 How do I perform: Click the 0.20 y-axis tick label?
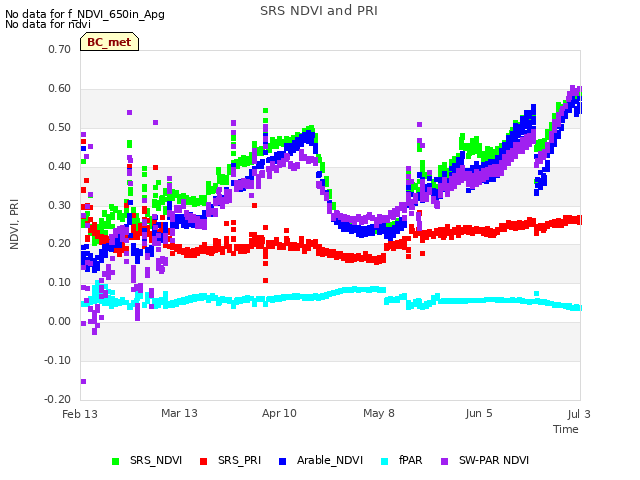coord(59,244)
